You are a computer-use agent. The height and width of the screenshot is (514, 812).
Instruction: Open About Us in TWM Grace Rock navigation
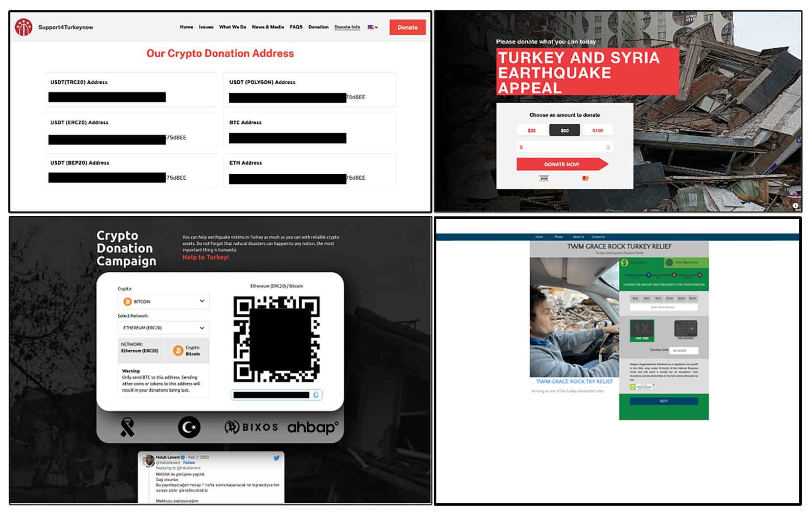[x=578, y=237]
